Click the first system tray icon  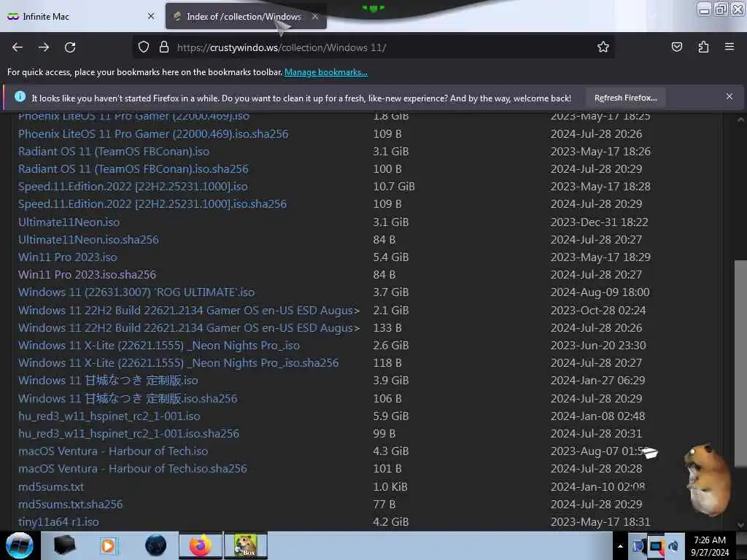639,546
